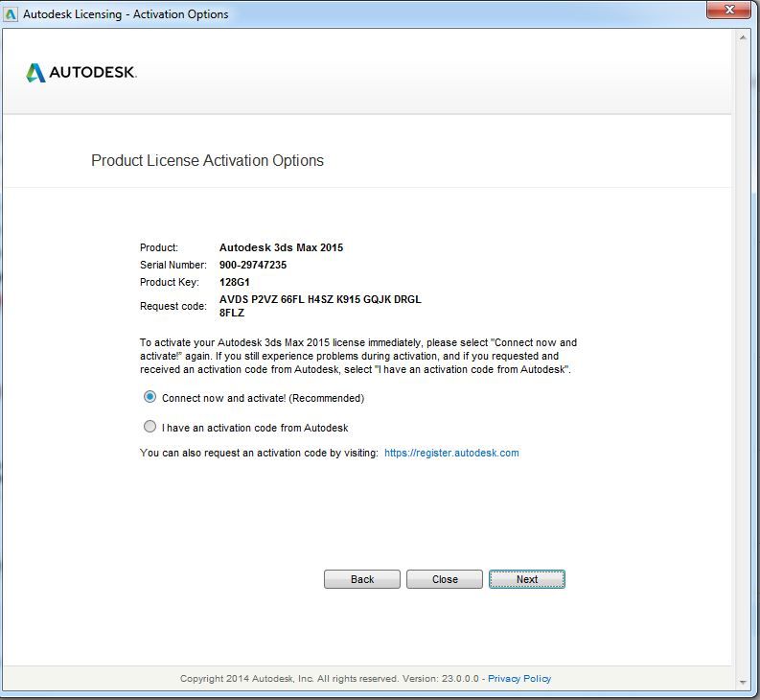This screenshot has width=760, height=700.
Task: Click the serial number 900-29747235
Action: 252,265
